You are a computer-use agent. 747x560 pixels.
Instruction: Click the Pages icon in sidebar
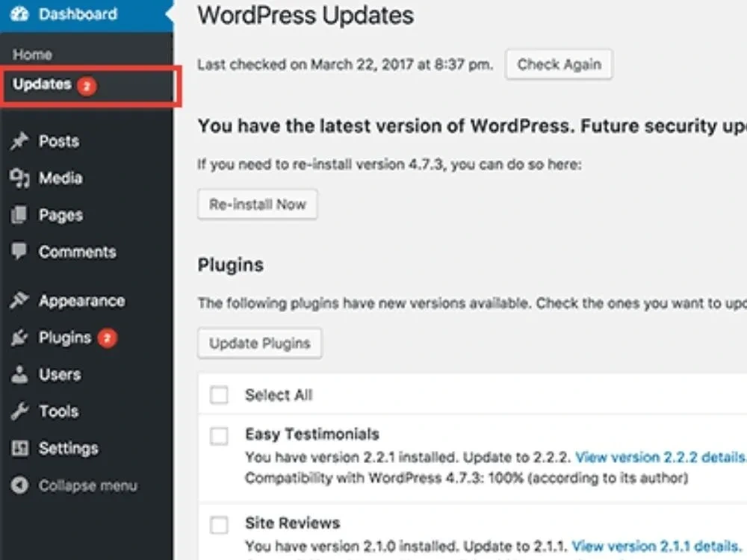(x=19, y=215)
